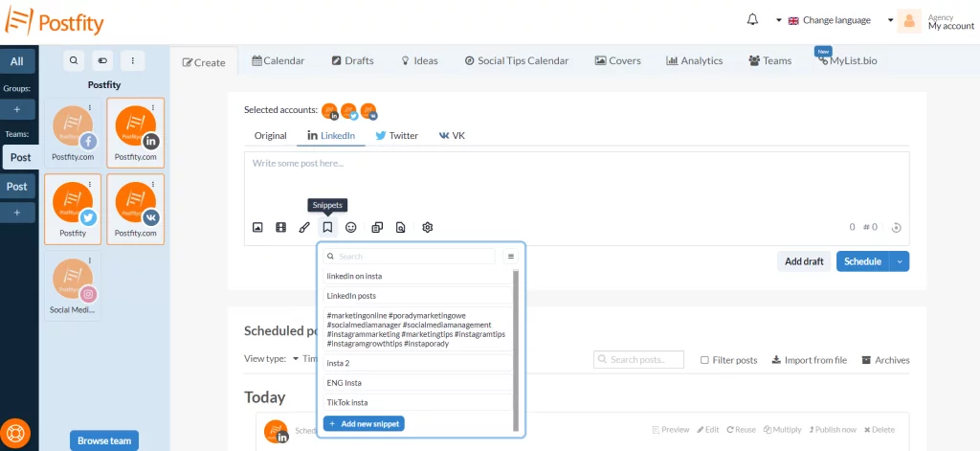Toggle the Snippets bookmark icon
This screenshot has height=451, width=980.
327,228
